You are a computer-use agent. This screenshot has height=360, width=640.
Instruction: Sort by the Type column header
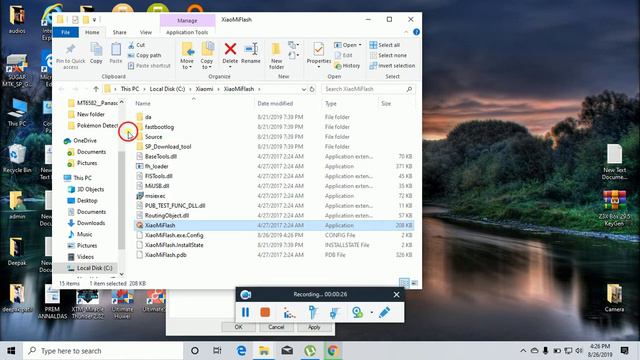coord(331,103)
